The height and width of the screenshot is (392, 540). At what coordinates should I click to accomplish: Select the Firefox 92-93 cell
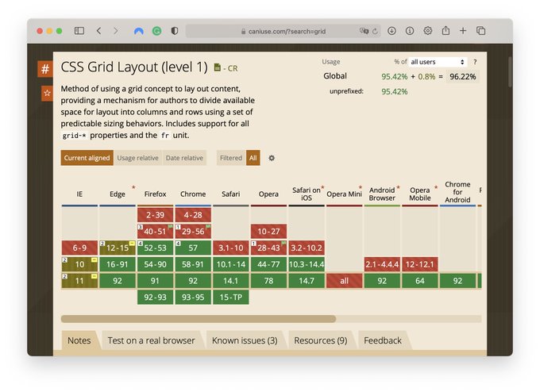coord(156,297)
